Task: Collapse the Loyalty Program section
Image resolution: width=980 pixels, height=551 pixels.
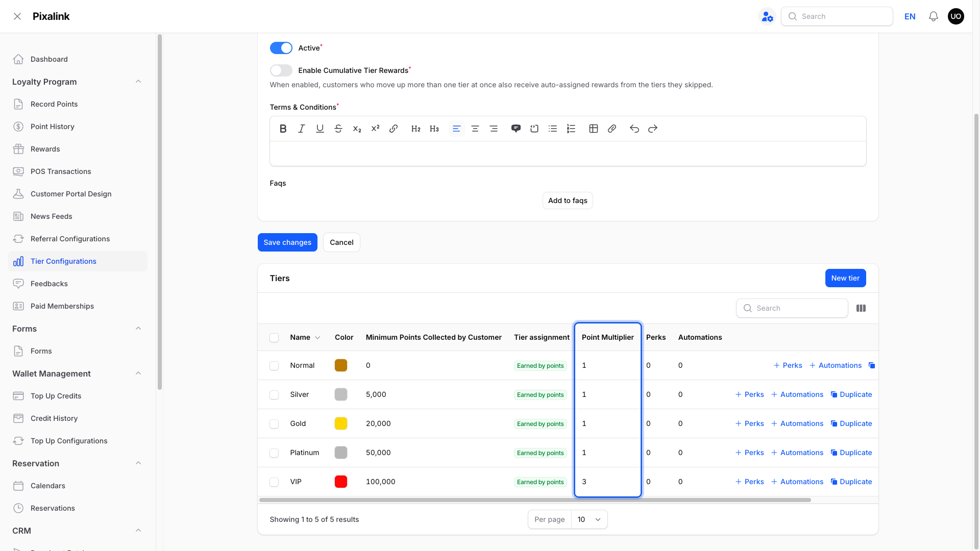Action: [138, 82]
